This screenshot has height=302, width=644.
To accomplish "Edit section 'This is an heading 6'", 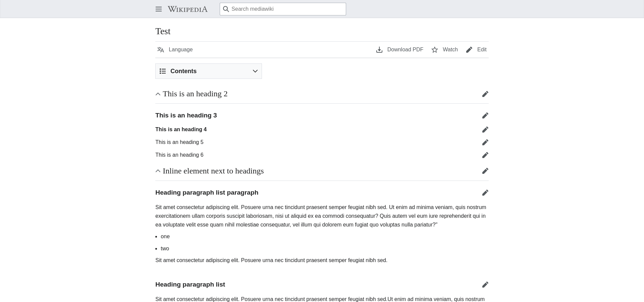I will click(x=485, y=155).
